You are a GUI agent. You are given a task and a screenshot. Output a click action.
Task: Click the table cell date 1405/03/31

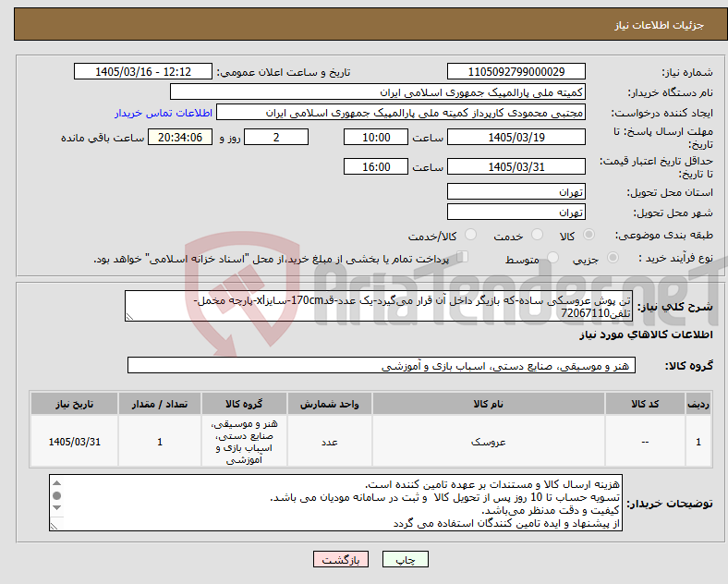click(x=74, y=442)
